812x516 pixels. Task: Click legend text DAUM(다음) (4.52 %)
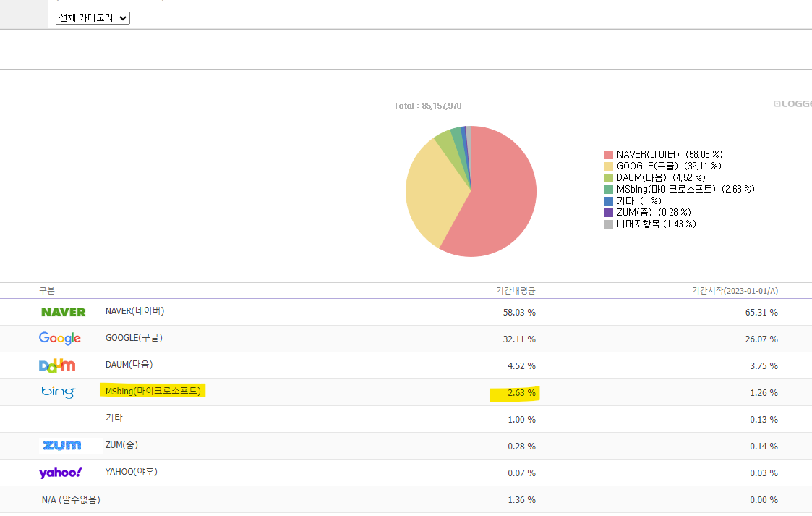661,178
